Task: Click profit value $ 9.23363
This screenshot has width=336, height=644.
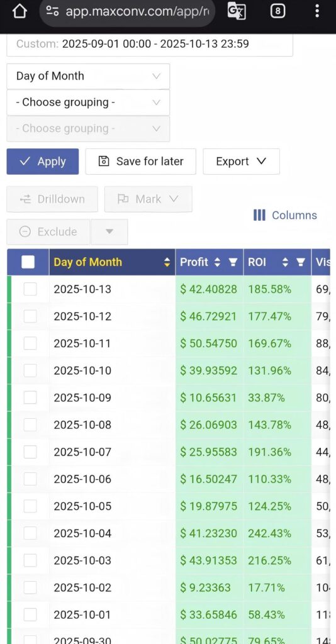Action: (x=205, y=588)
